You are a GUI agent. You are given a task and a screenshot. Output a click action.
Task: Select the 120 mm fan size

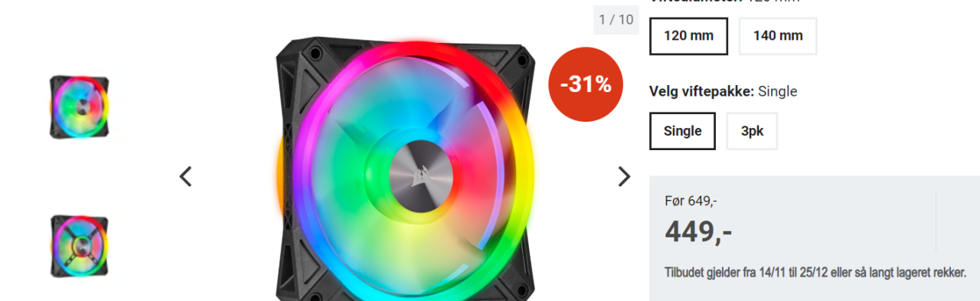click(x=688, y=36)
